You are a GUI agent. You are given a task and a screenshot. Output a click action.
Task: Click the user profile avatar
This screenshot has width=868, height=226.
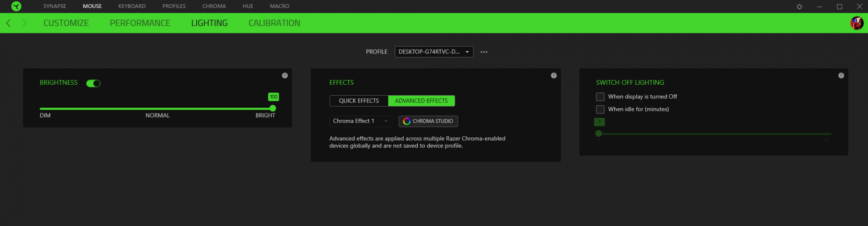(x=856, y=23)
